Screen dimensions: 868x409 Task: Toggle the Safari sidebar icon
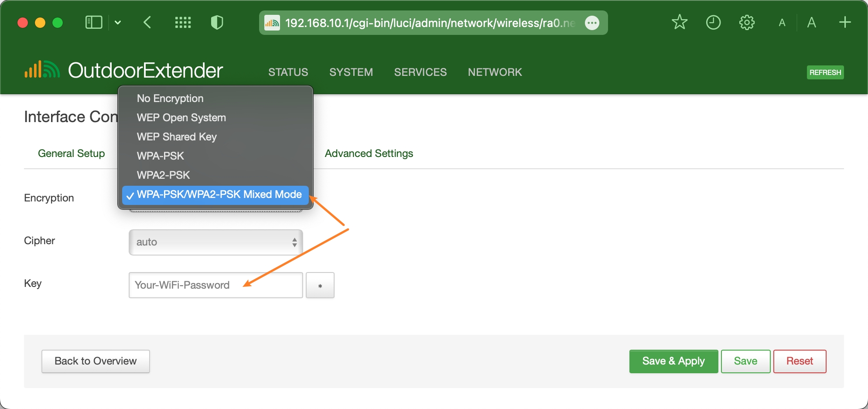tap(93, 22)
